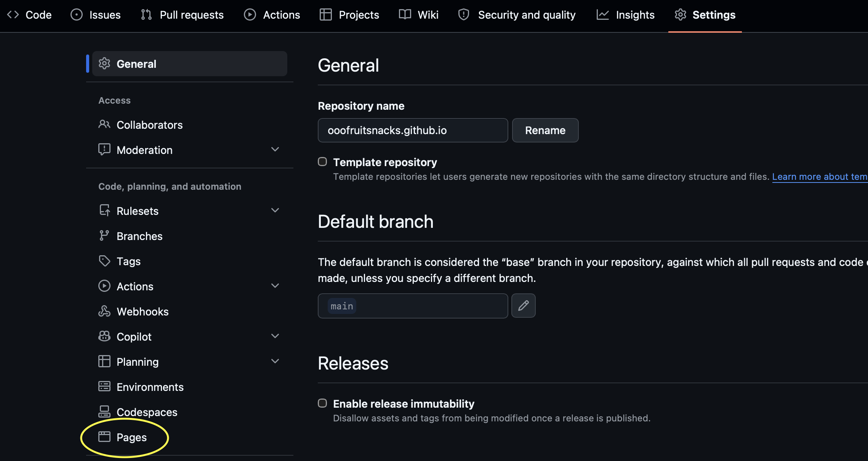Image resolution: width=868 pixels, height=461 pixels.
Task: Open Learn more about templates link
Action: coord(820,177)
